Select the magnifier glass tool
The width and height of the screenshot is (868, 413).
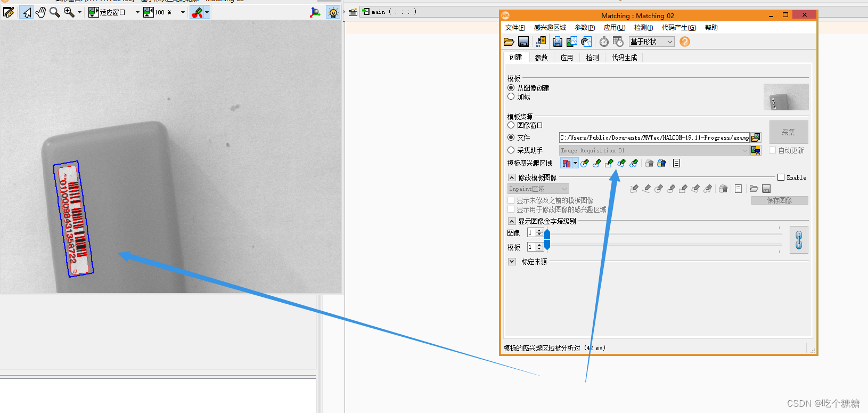coord(54,12)
